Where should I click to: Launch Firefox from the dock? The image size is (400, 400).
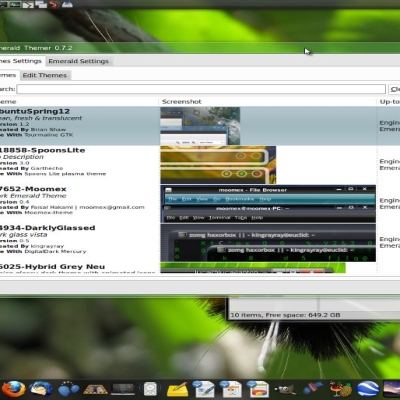(x=13, y=389)
